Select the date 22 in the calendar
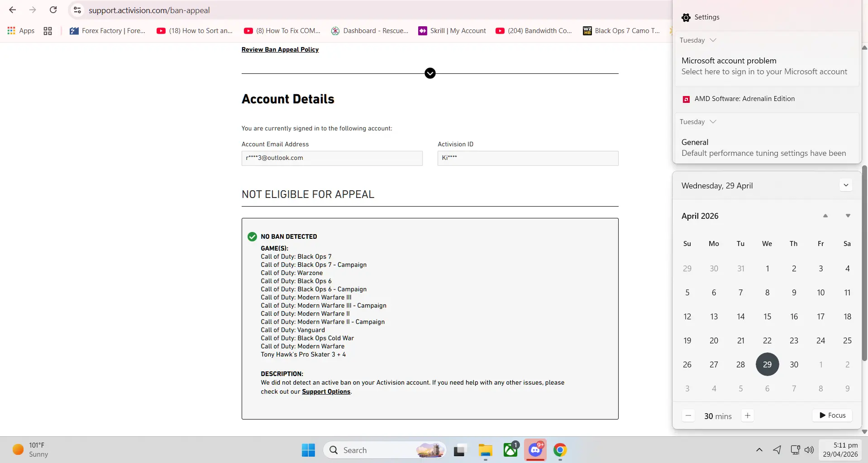Viewport: 868px width, 463px height. (x=768, y=340)
